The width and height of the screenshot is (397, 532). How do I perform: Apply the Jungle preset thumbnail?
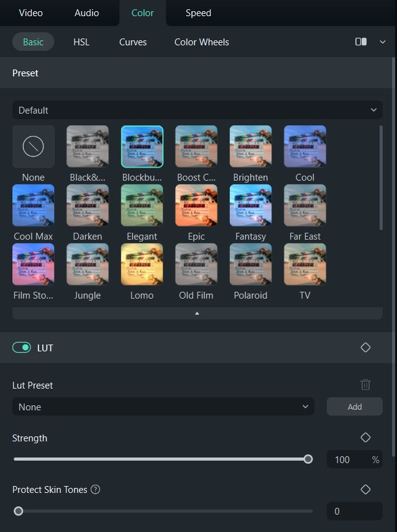88,264
